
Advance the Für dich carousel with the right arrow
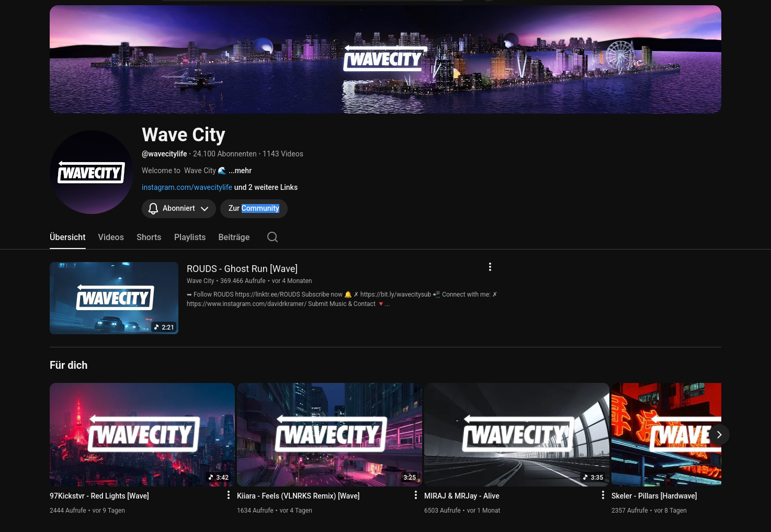pyautogui.click(x=719, y=435)
